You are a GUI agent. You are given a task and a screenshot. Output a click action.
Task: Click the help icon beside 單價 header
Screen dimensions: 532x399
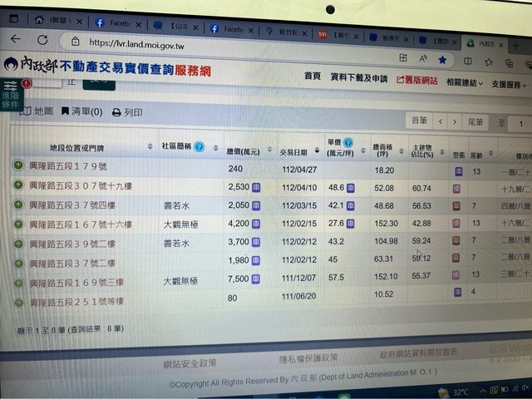click(x=348, y=143)
